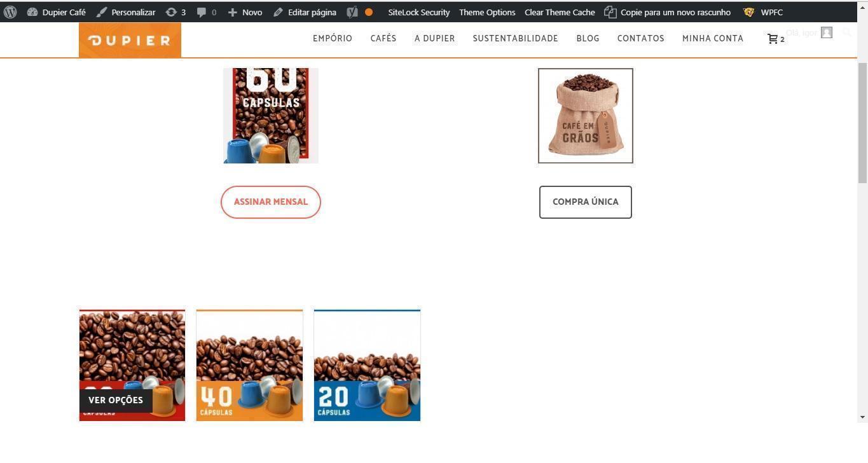Click the VER OPÇÕES overlay button
The width and height of the screenshot is (868, 463).
coord(116,401)
